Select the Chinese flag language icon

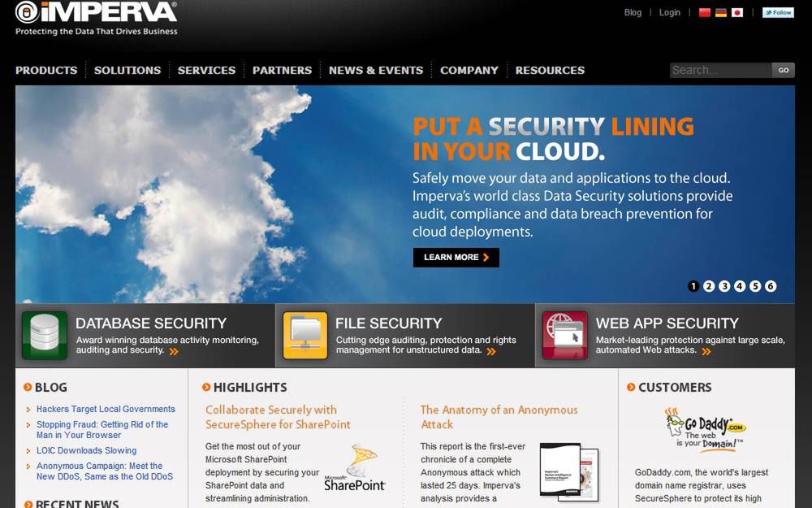(704, 12)
